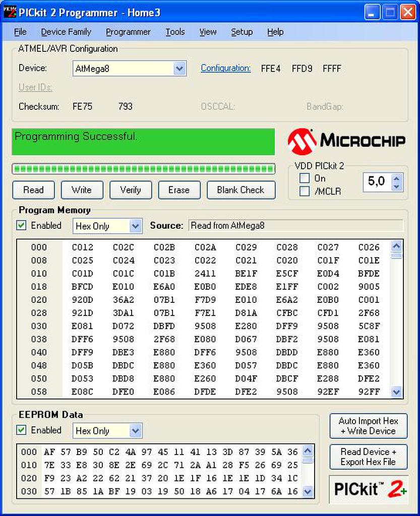The width and height of the screenshot is (420, 516).
Task: Click the Microchip logo
Action: [346, 142]
